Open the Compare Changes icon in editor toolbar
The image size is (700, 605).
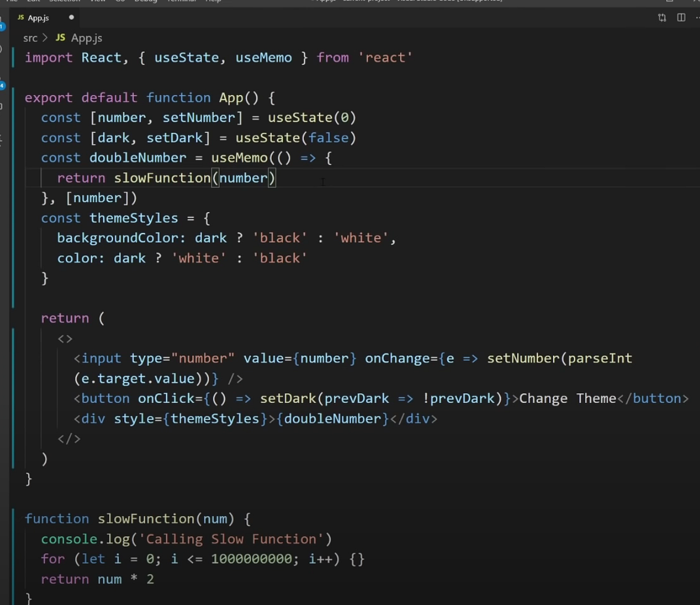[662, 18]
